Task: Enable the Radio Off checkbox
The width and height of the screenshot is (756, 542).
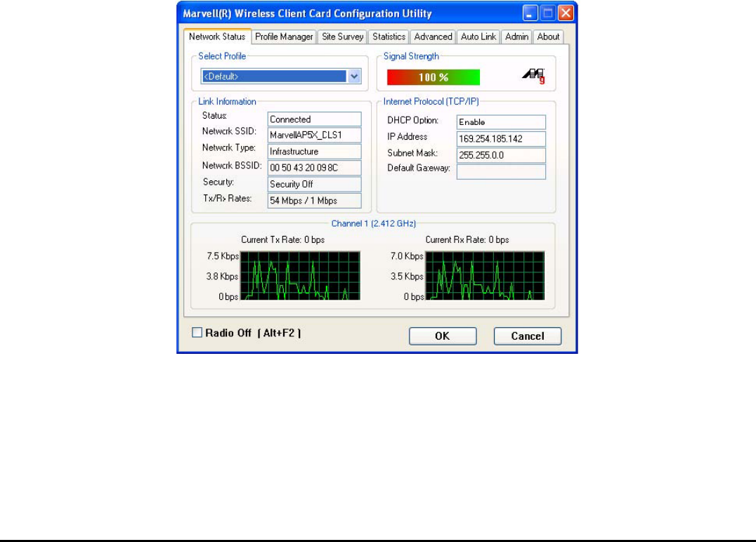Action: click(197, 332)
